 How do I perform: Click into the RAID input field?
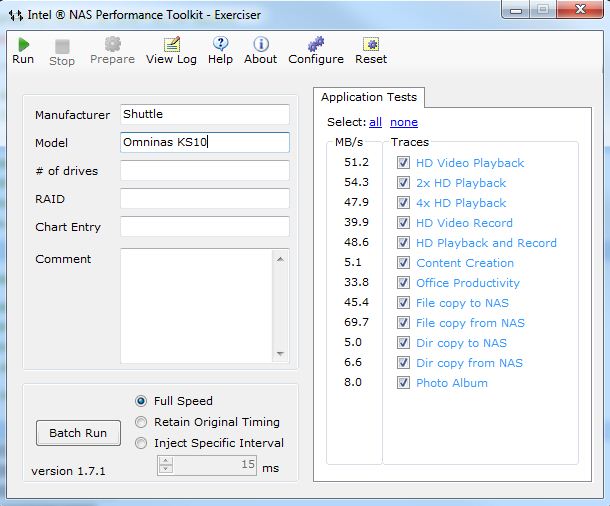tap(205, 198)
